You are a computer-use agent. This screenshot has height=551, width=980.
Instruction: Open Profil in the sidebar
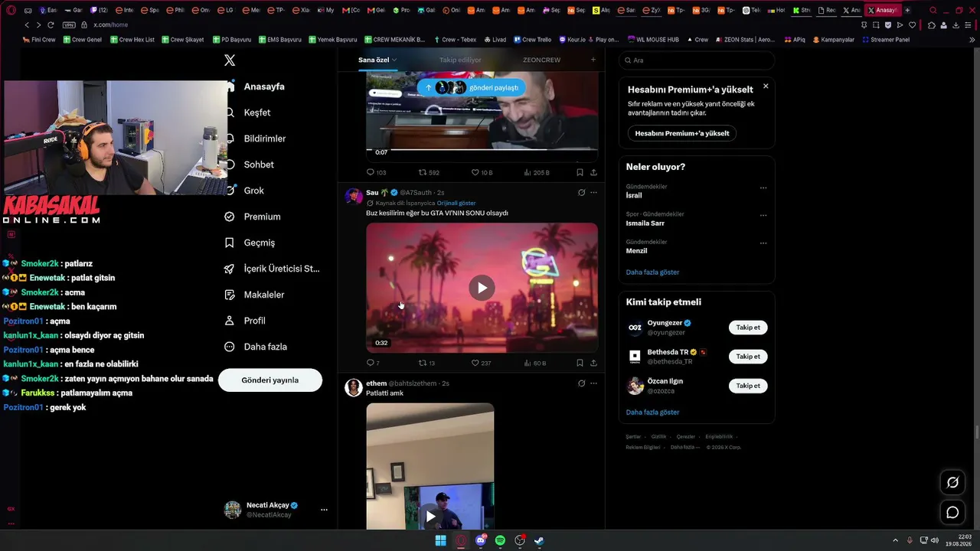245,321
